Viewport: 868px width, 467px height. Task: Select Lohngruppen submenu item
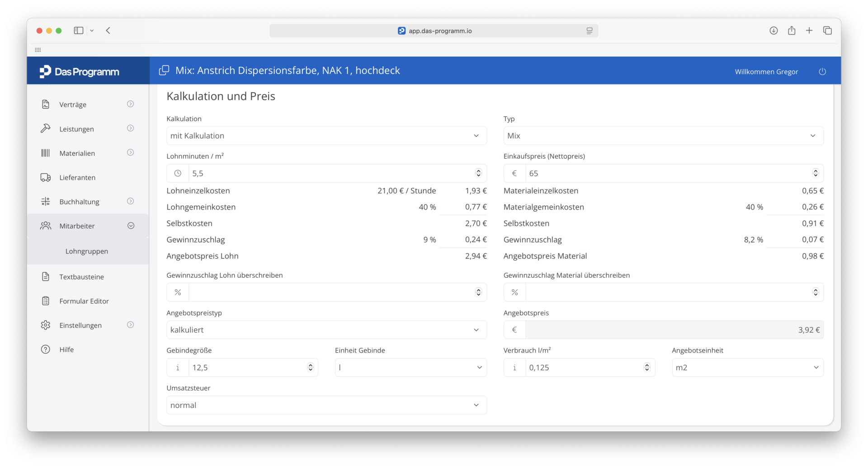[87, 251]
